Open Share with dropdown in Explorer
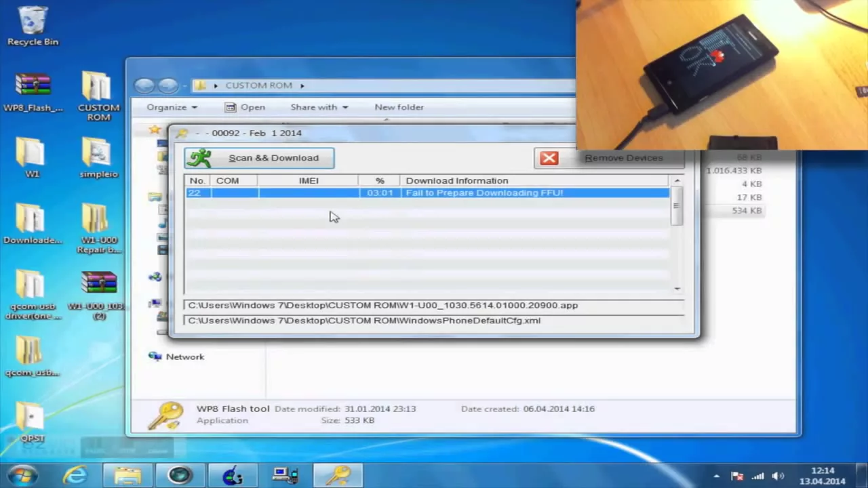Image resolution: width=868 pixels, height=488 pixels. coord(319,107)
